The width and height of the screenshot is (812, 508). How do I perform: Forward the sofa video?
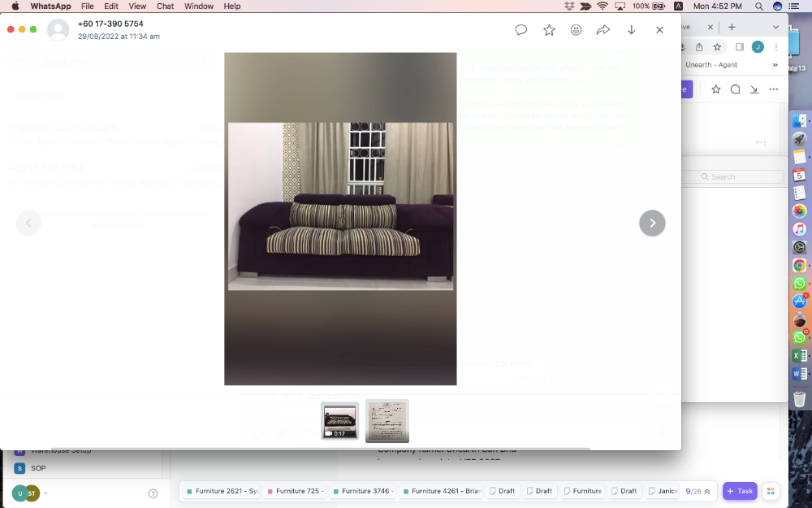point(603,30)
